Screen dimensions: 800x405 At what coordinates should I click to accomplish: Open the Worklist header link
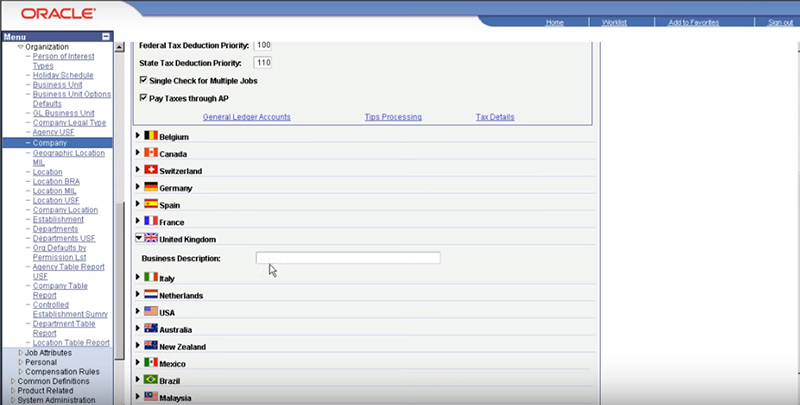(615, 22)
